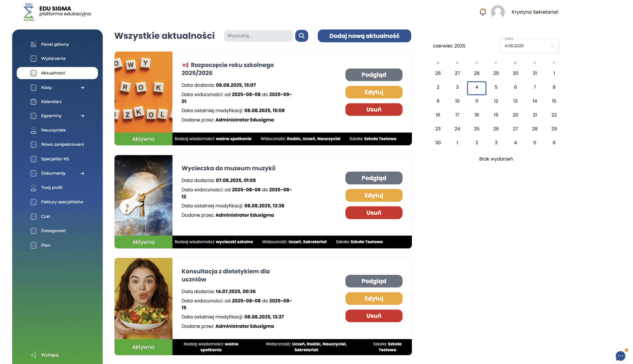Open Wydarzenia in the sidebar
This screenshot has width=633, height=364.
53,58
